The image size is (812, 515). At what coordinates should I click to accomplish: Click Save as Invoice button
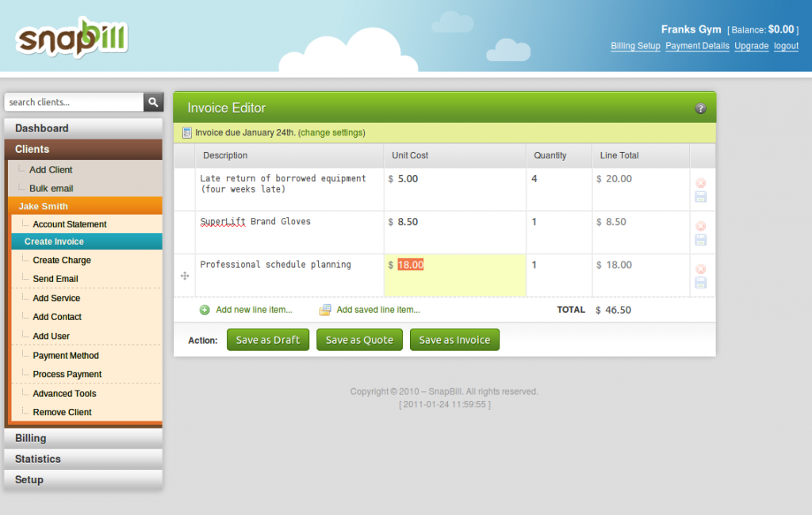pyautogui.click(x=454, y=340)
